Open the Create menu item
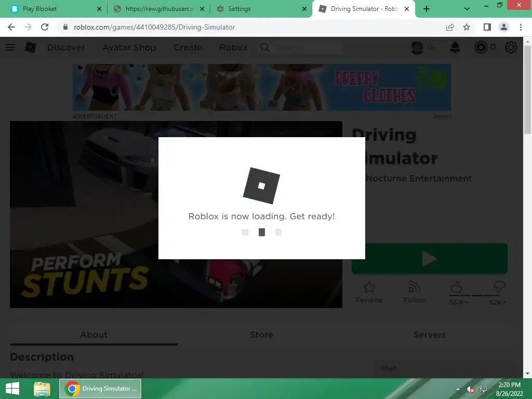 188,47
